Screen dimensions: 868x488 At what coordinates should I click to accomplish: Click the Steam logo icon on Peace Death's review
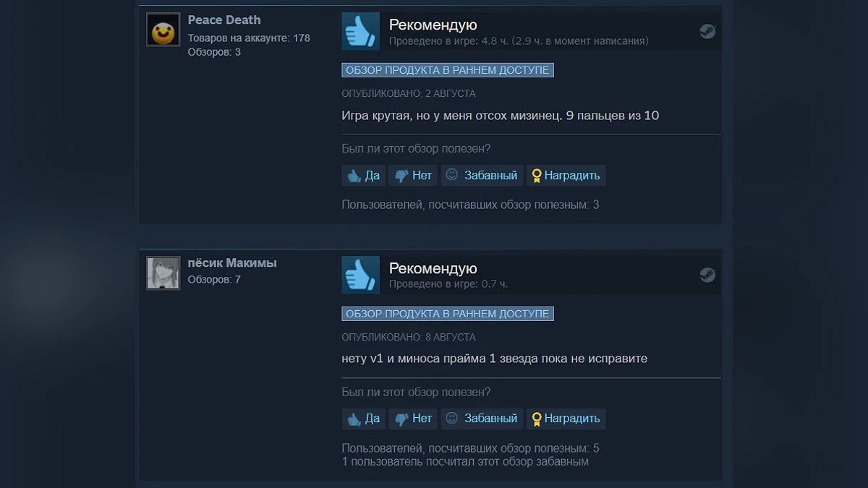point(707,31)
